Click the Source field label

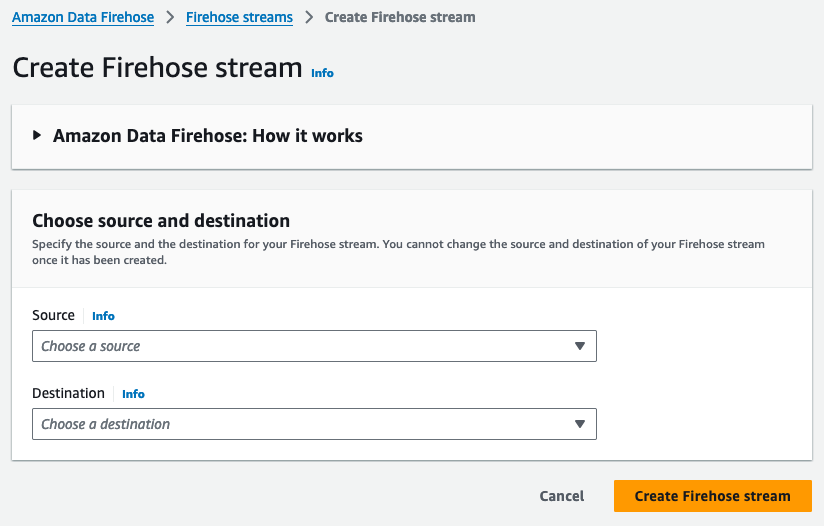click(x=53, y=315)
